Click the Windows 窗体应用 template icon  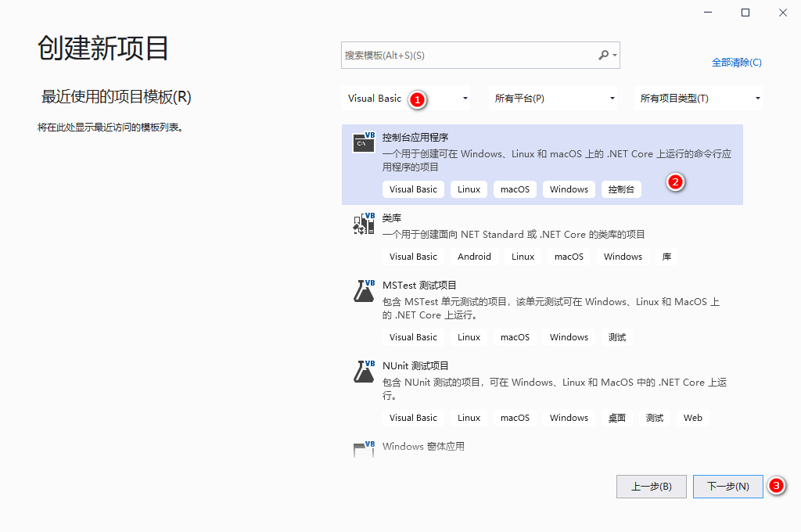point(364,449)
